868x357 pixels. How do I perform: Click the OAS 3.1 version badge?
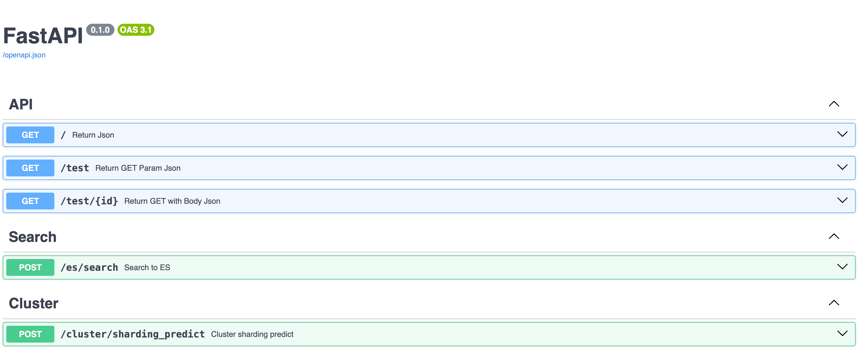pyautogui.click(x=135, y=30)
